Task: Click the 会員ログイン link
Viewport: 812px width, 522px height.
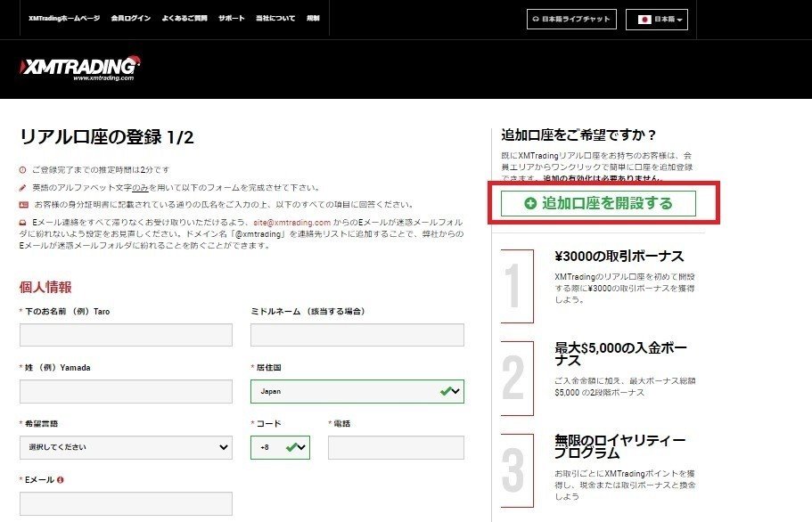Action: pyautogui.click(x=130, y=17)
